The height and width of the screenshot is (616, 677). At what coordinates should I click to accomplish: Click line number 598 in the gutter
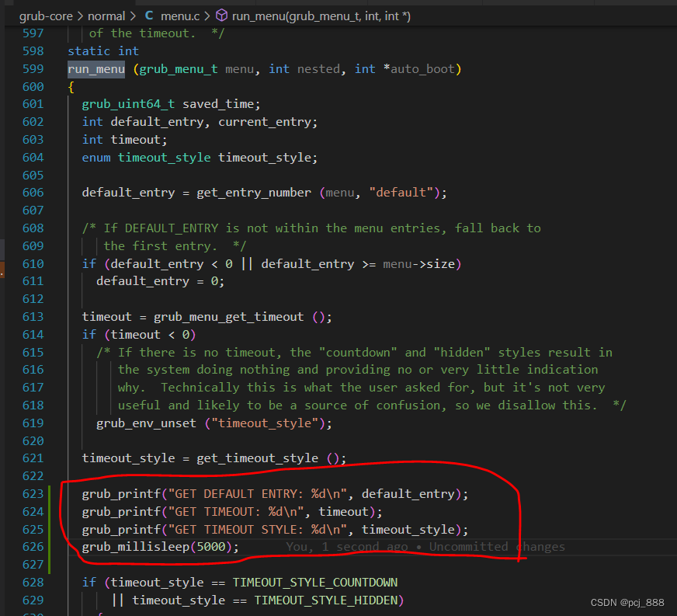click(33, 50)
